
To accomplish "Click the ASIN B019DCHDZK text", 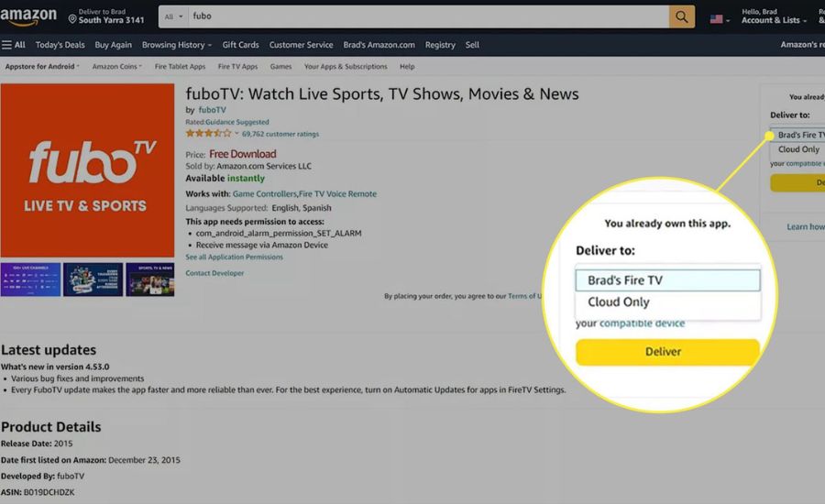I will [38, 492].
